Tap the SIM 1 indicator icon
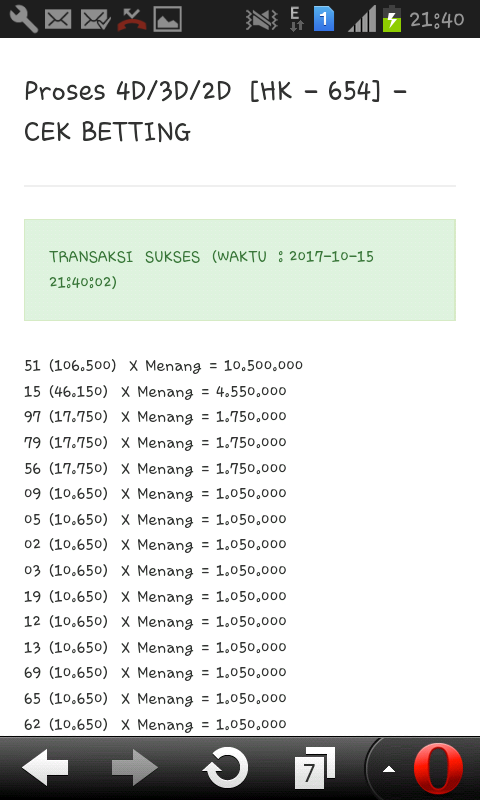480x800 pixels. (x=323, y=19)
